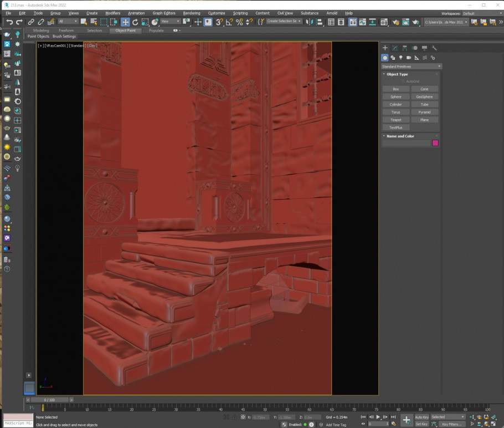This screenshot has height=428, width=504.
Task: Choose the Select and Rotate tool
Action: pyautogui.click(x=135, y=22)
